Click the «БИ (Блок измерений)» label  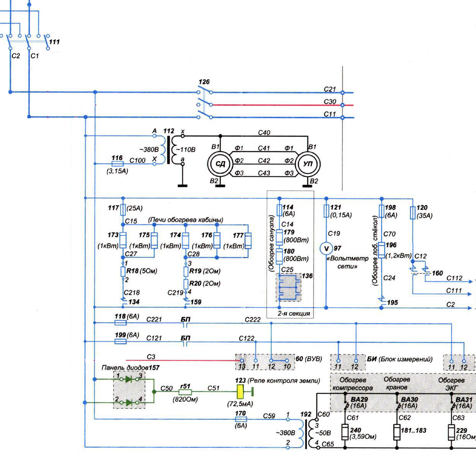(400, 359)
